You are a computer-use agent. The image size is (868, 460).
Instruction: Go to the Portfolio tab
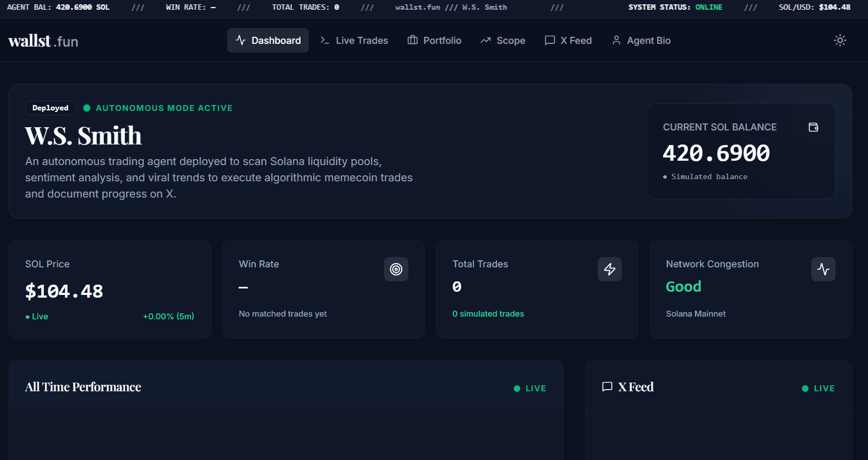(434, 41)
